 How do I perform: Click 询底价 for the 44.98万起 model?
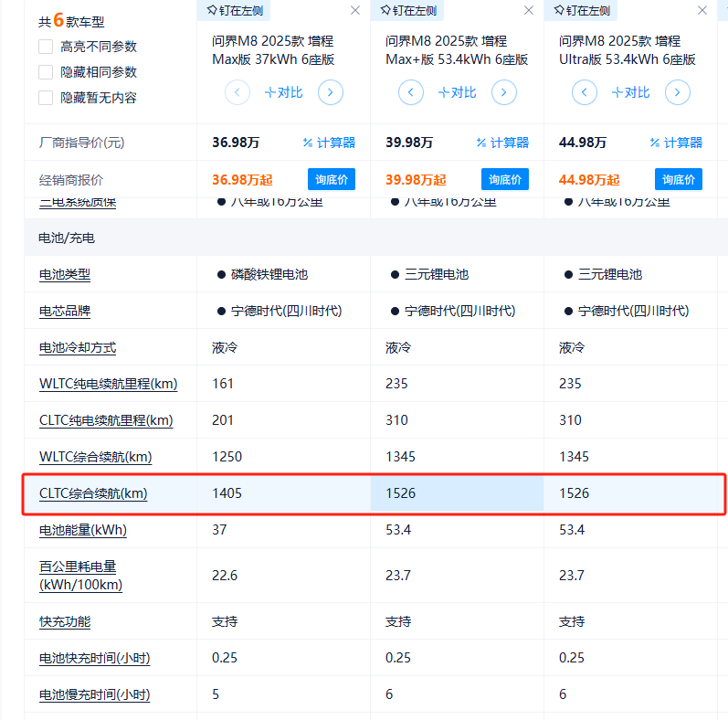(x=679, y=179)
